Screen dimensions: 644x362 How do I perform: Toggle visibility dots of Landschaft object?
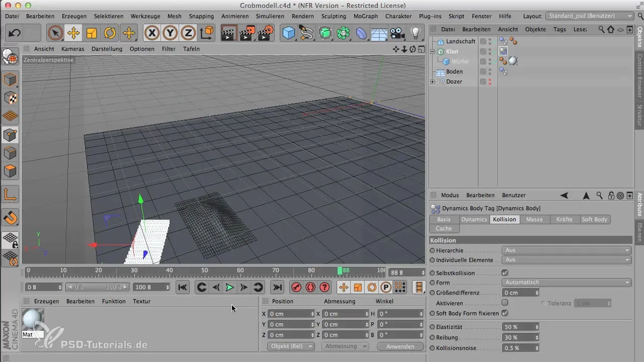pyautogui.click(x=490, y=41)
